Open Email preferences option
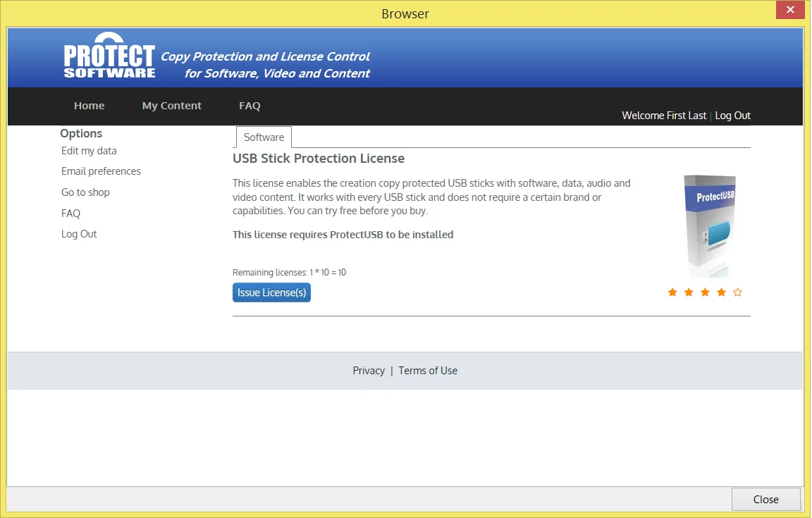The height and width of the screenshot is (518, 812). [101, 171]
